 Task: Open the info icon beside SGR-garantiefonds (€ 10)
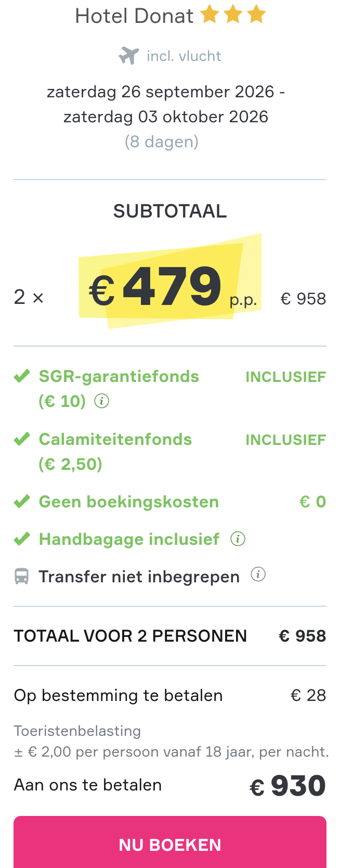click(102, 401)
